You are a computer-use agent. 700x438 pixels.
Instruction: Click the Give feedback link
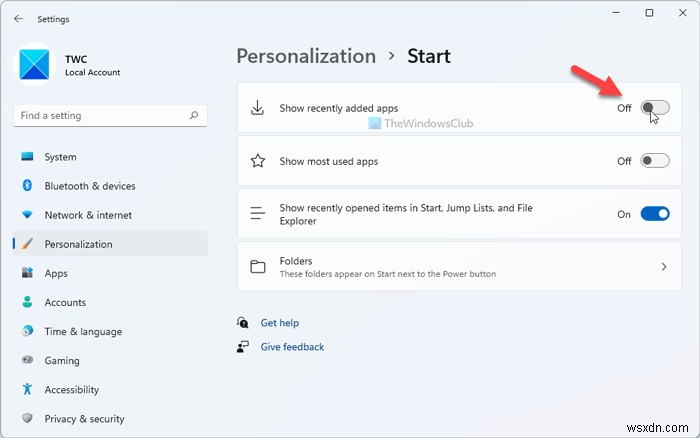[292, 346]
